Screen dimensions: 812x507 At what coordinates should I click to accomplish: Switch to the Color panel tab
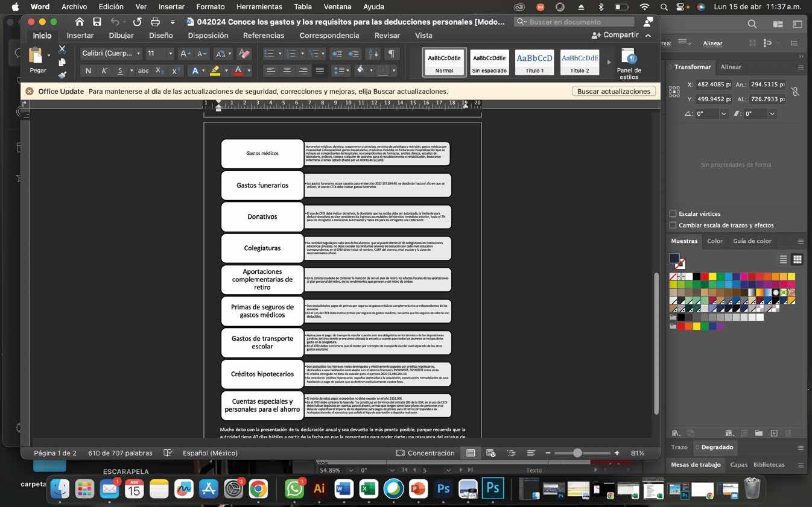click(x=715, y=241)
